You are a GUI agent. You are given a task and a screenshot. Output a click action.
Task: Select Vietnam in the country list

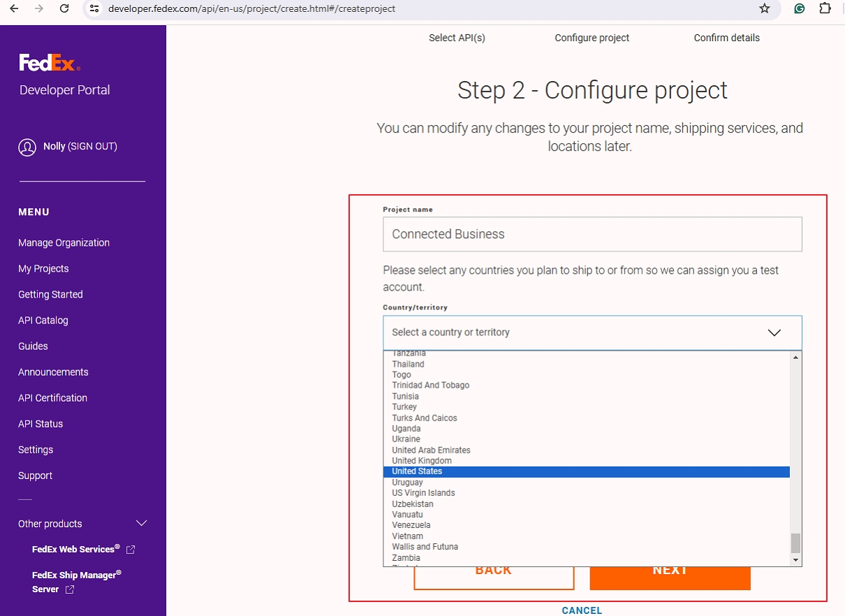587,536
